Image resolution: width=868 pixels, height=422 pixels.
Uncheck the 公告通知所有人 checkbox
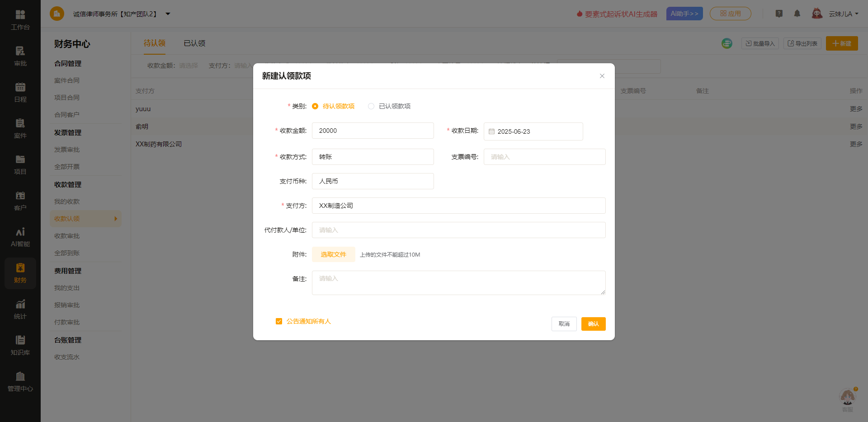point(279,321)
